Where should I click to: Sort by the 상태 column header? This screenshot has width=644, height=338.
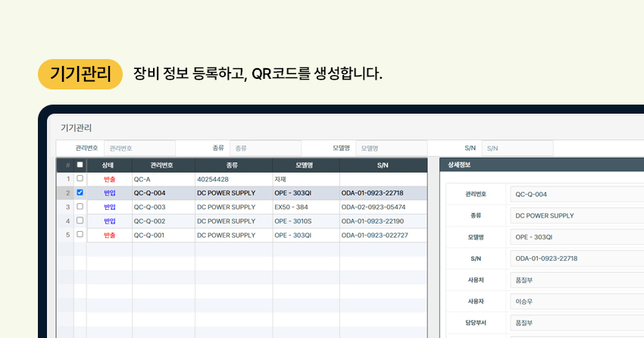(109, 165)
